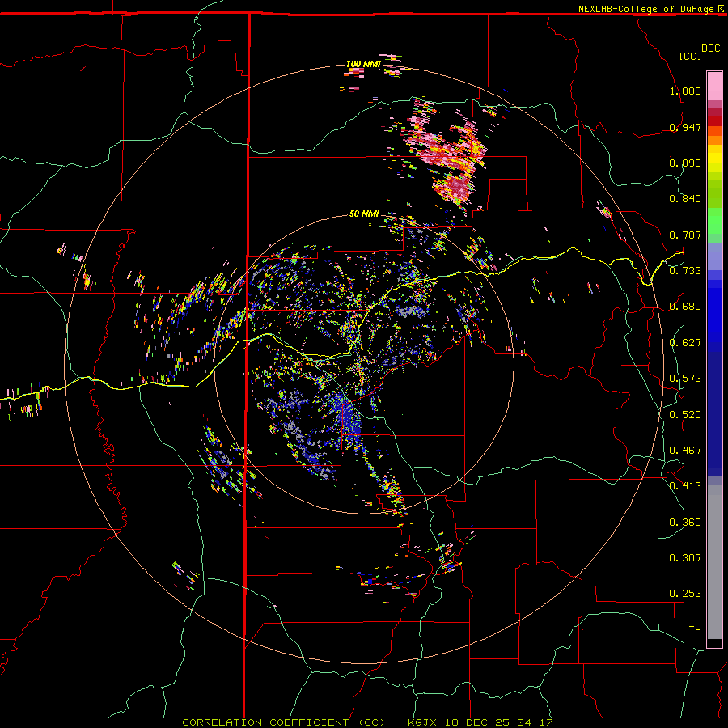Click the pink top of color bar

click(x=714, y=86)
